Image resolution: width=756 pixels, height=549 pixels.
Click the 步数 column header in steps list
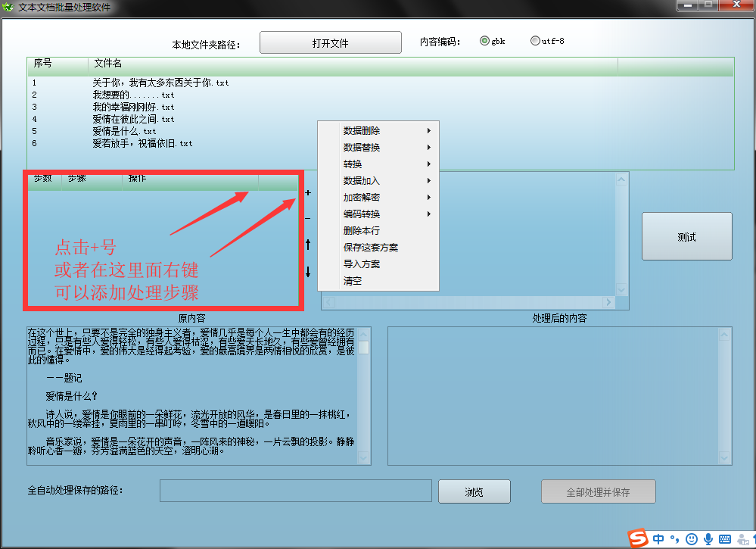tap(45, 182)
